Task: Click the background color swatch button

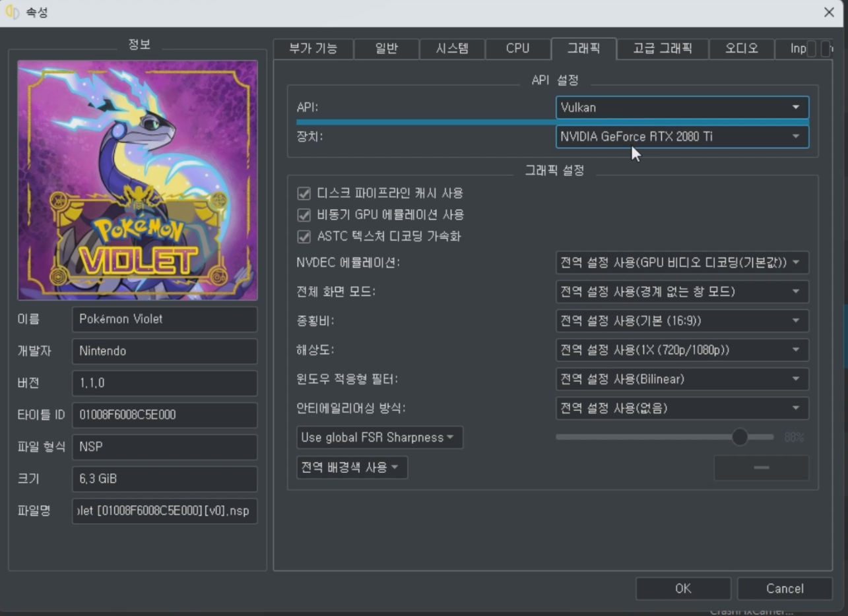Action: coord(761,468)
